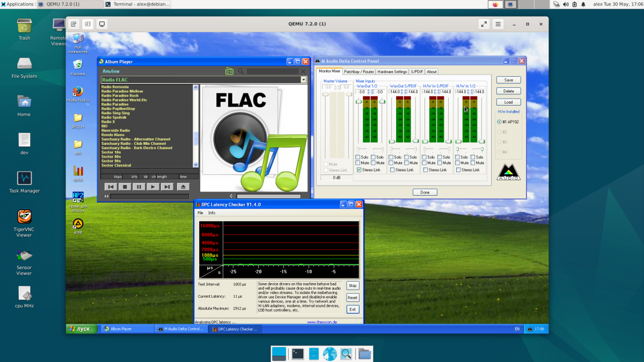Click Stop in DPC Latency Checker

[x=353, y=286]
